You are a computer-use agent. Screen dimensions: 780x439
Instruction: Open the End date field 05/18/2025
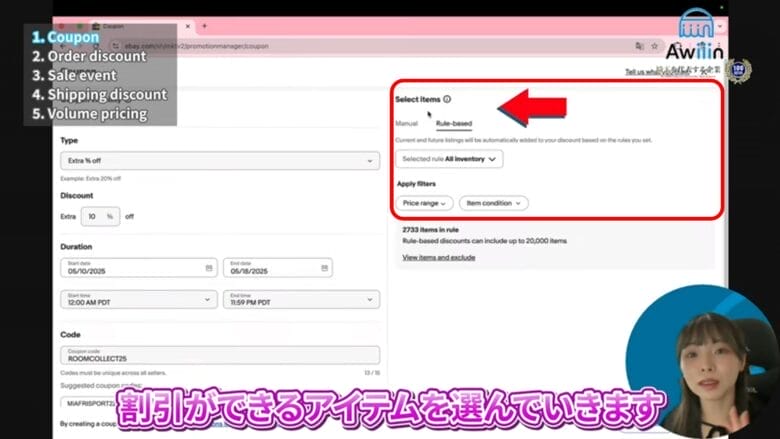(278, 267)
